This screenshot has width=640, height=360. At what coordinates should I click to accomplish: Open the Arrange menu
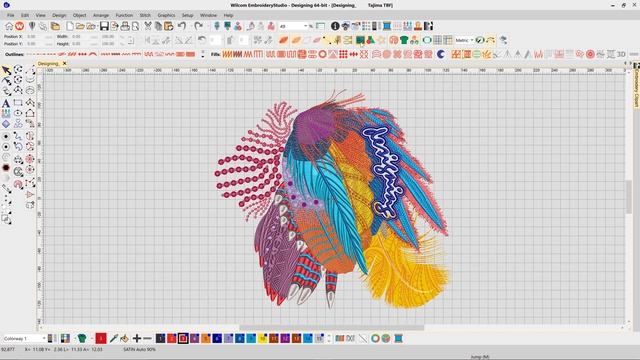(x=101, y=15)
